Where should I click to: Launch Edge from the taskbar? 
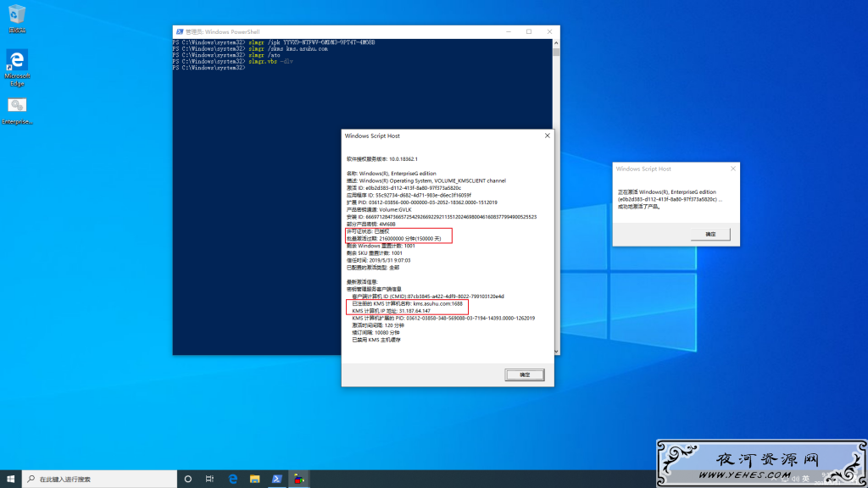[x=232, y=479]
